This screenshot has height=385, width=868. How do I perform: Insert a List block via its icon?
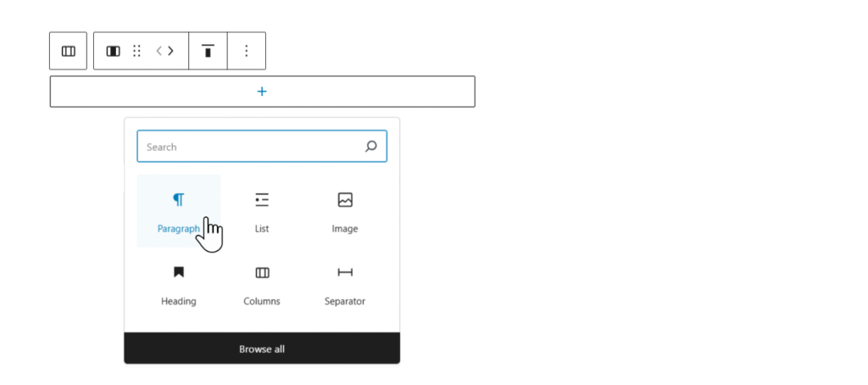pyautogui.click(x=262, y=200)
